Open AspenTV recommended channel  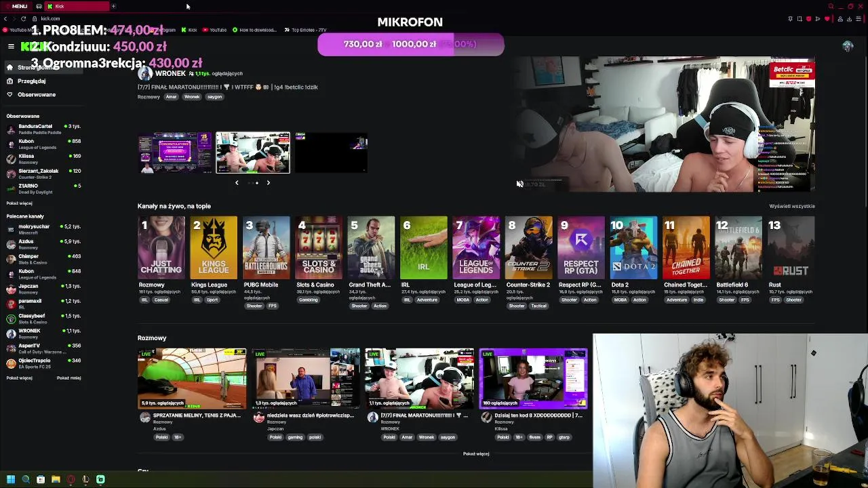point(43,348)
